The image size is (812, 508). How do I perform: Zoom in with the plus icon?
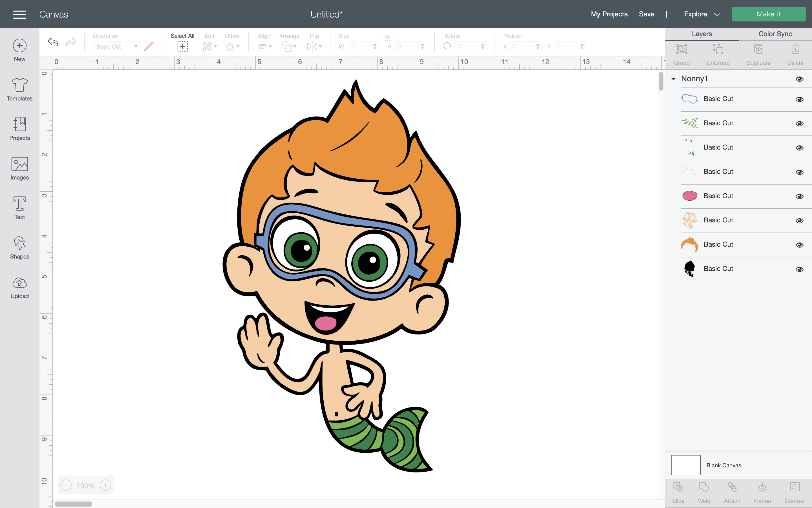(x=105, y=485)
